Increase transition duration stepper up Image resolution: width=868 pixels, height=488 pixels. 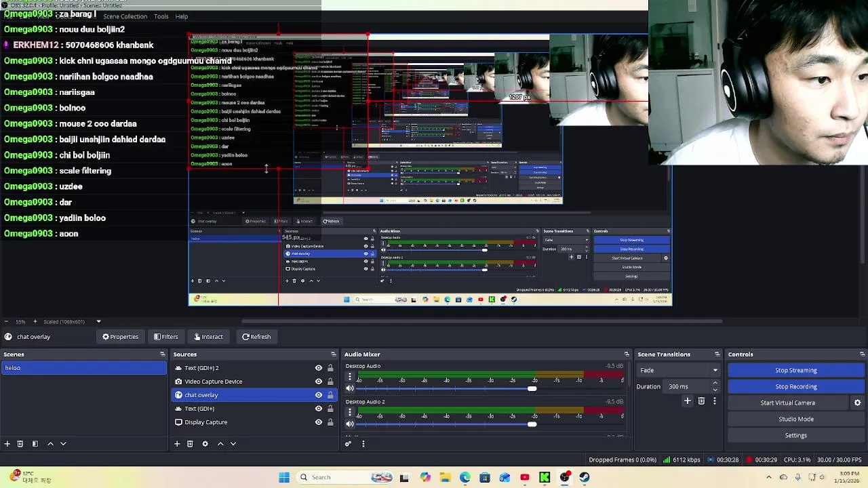tap(715, 383)
